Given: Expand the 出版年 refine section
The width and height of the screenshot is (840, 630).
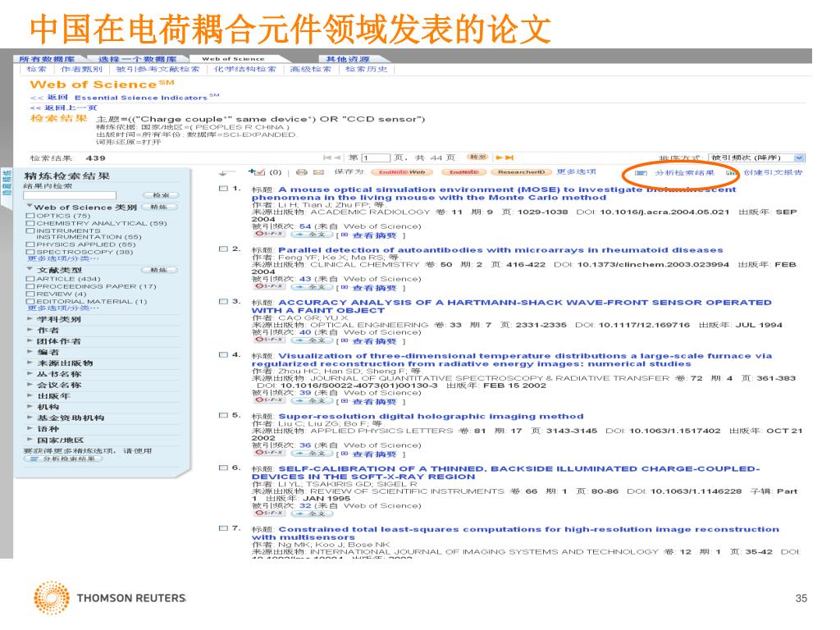Looking at the screenshot, I should coord(30,396).
